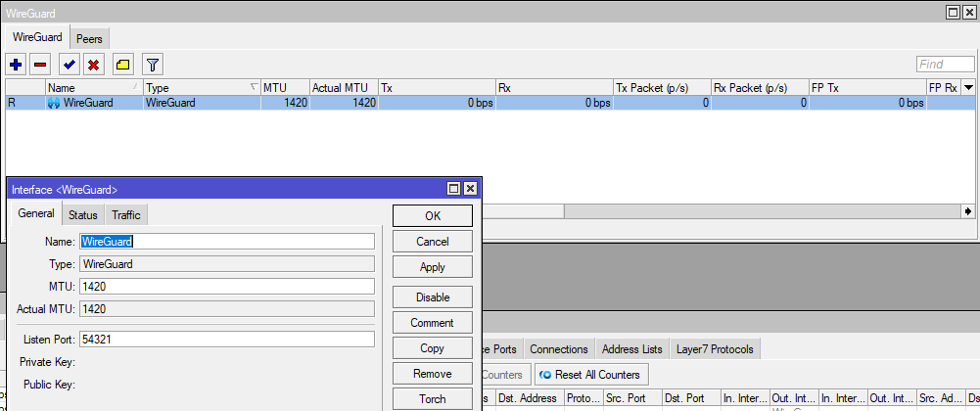Open the Status tab in the Interface dialog

(x=83, y=215)
